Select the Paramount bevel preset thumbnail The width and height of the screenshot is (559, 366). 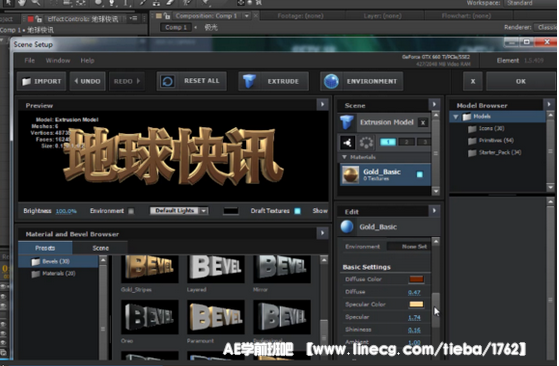point(216,317)
